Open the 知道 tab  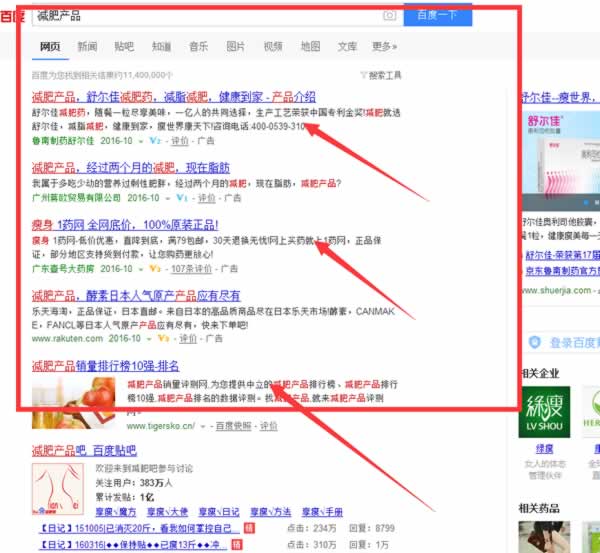[161, 47]
